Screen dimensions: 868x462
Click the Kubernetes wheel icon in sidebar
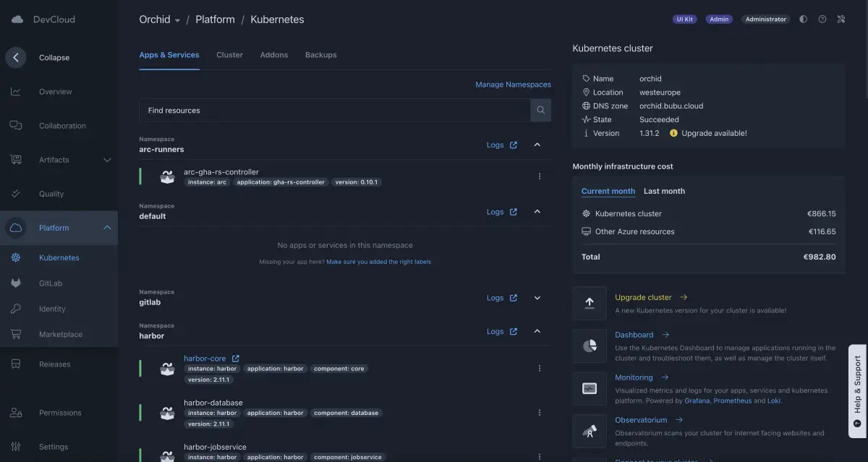(16, 257)
